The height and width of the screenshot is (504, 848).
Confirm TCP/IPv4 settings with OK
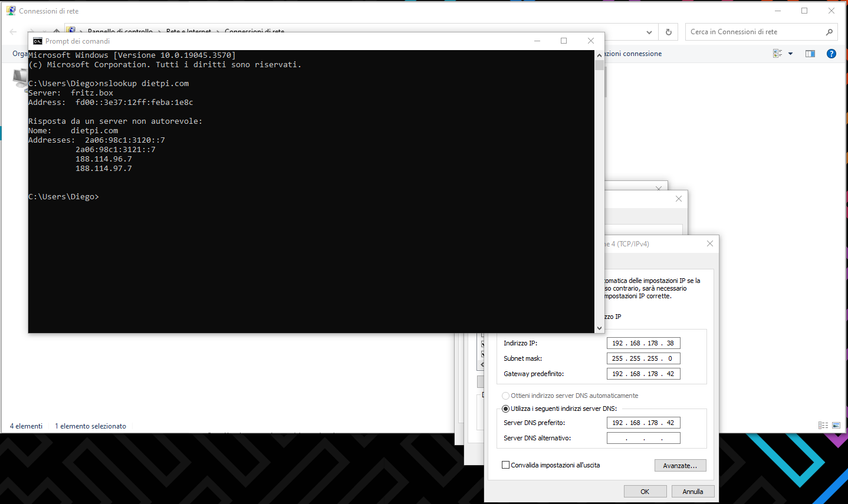(645, 492)
